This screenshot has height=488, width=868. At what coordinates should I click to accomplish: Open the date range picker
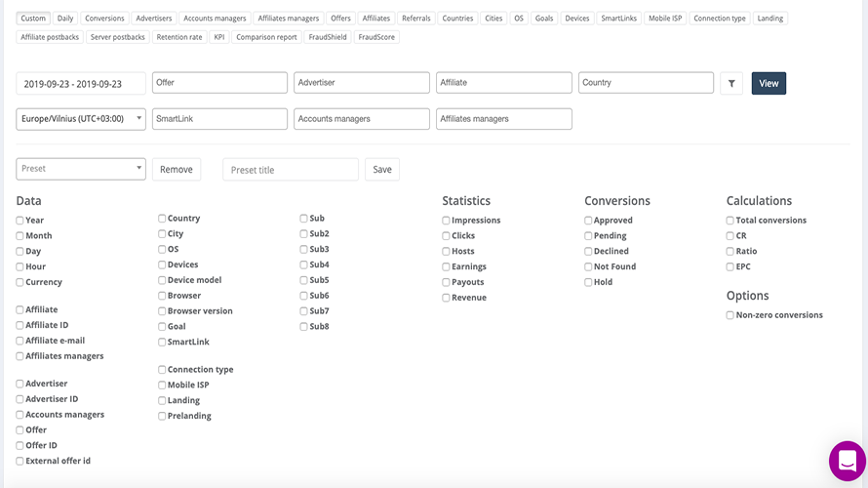[x=81, y=84]
